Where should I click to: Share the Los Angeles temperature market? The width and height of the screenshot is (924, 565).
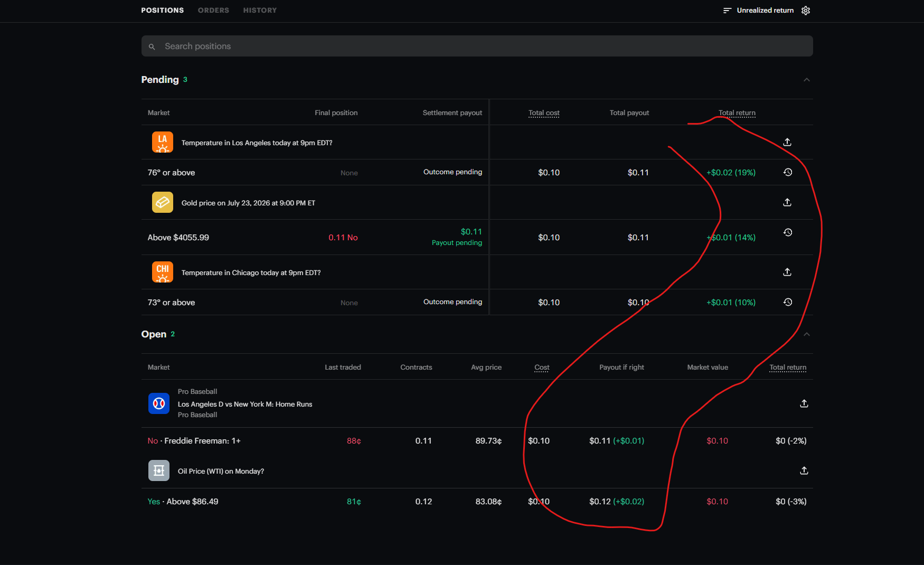787,142
